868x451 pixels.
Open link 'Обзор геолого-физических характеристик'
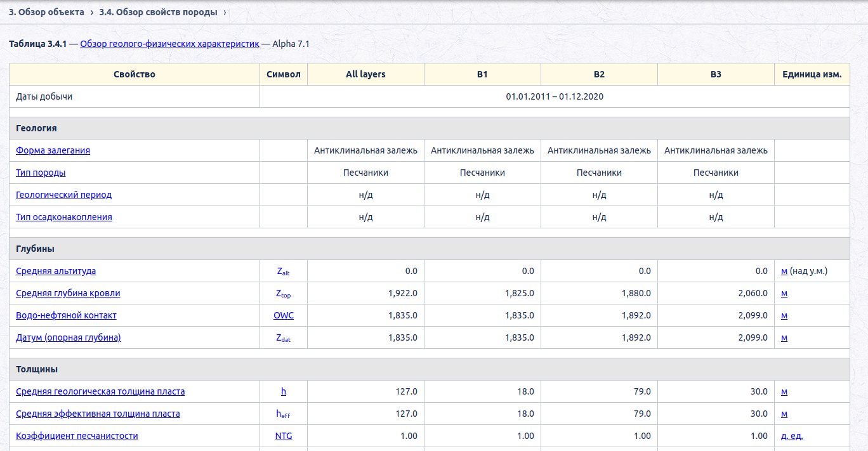[x=169, y=44]
